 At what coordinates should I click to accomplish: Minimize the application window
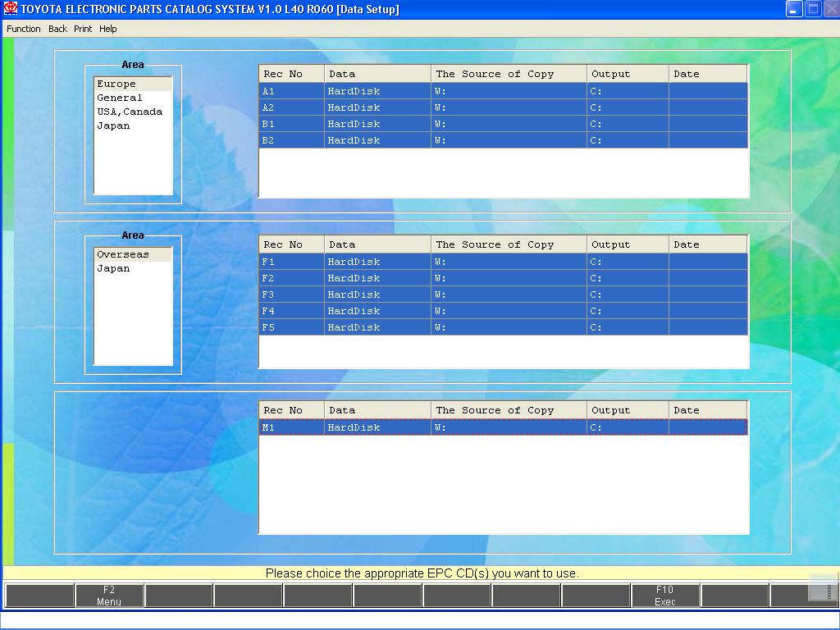[x=793, y=9]
